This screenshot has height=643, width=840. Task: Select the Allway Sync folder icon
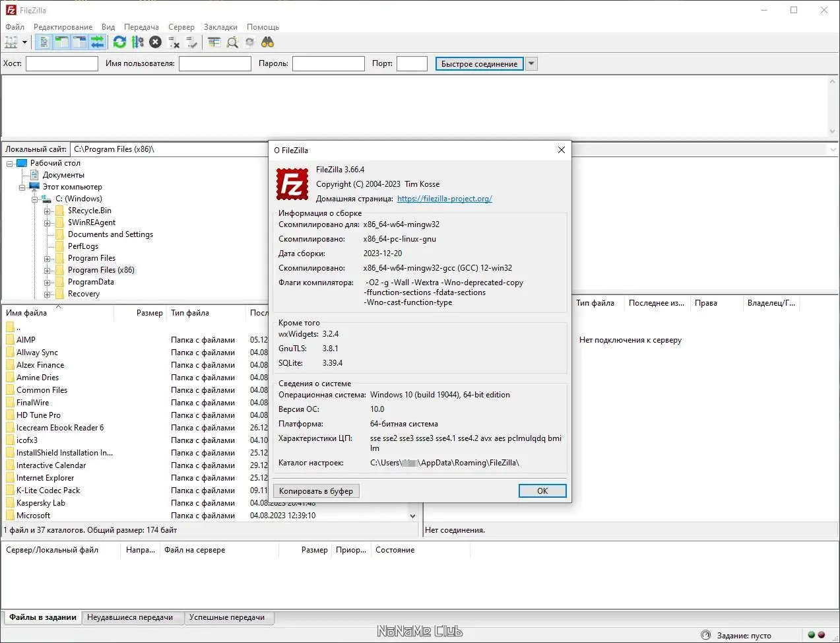(10, 353)
